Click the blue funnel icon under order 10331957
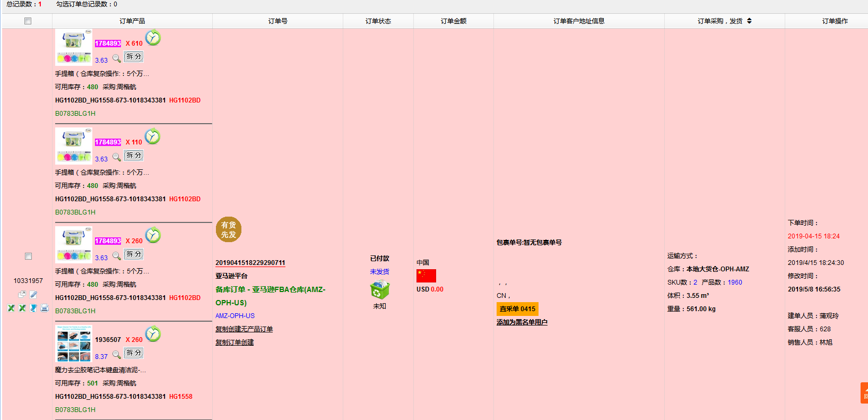868x420 pixels. [x=33, y=308]
